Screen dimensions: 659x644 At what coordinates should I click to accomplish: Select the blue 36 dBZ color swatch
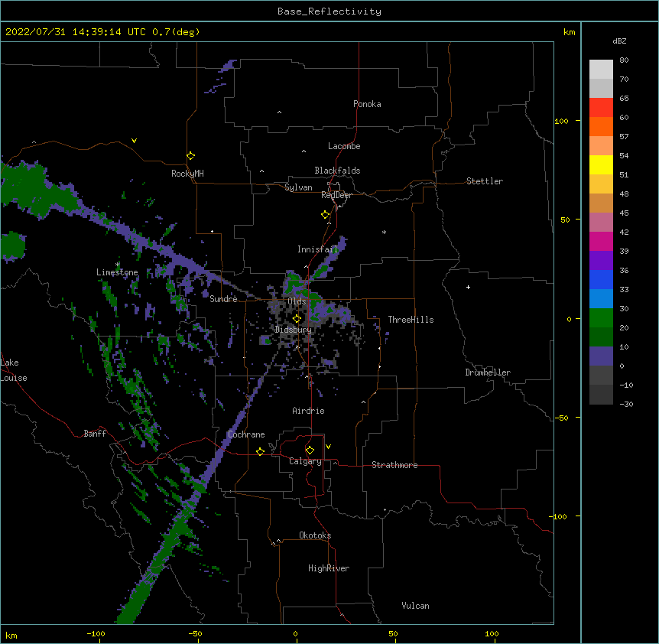(x=601, y=279)
